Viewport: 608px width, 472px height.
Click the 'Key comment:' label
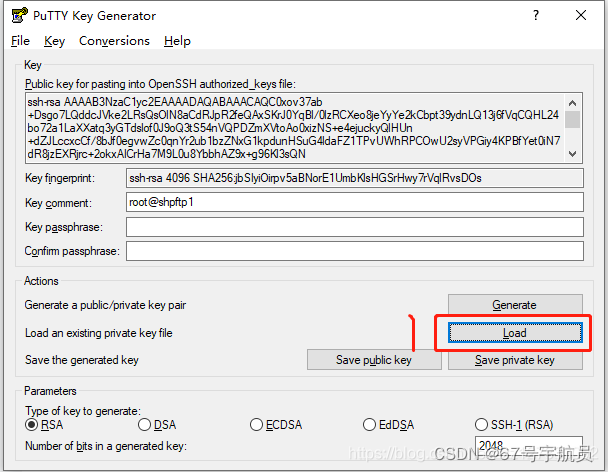click(58, 203)
